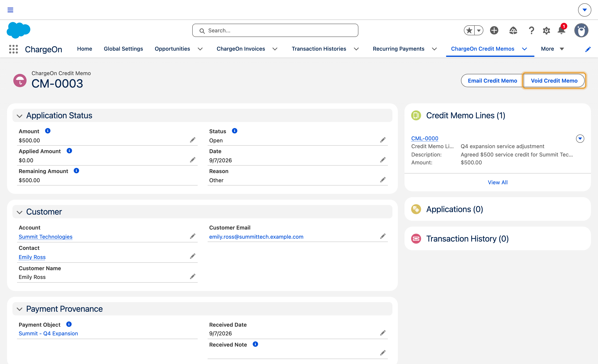Switch to the ChargeOn Invoices tab
The height and width of the screenshot is (364, 598).
click(x=241, y=49)
